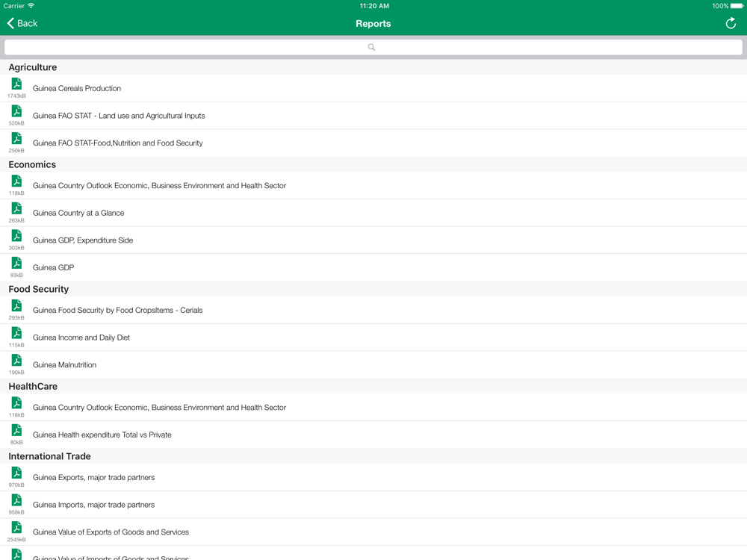This screenshot has width=747, height=560.
Task: Open PDF icon for Guinea Imports, major trade partners
Action: pyautogui.click(x=16, y=500)
